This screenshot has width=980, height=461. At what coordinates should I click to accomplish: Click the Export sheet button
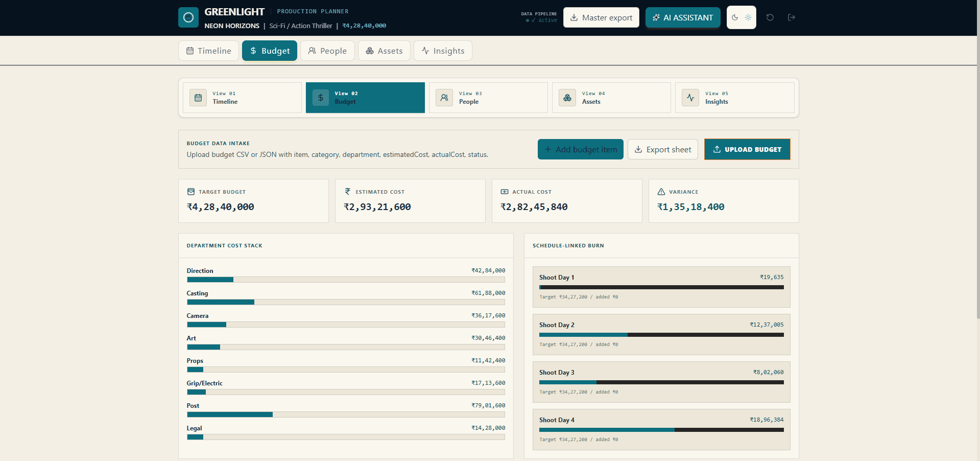click(663, 149)
